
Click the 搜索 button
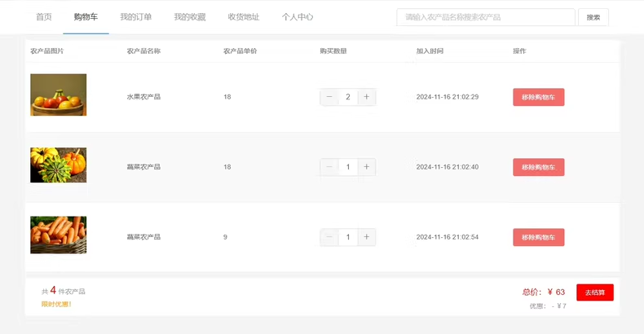[x=593, y=17]
